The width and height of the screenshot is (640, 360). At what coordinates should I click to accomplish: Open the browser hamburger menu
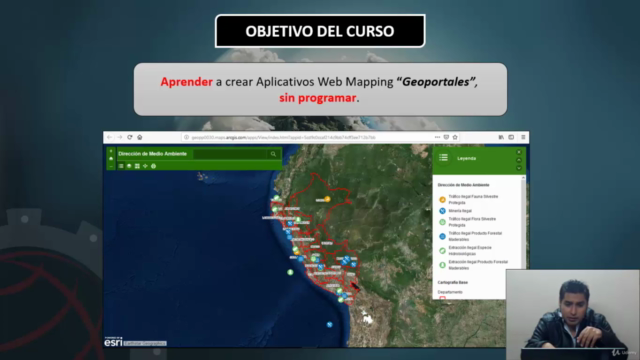click(523, 138)
